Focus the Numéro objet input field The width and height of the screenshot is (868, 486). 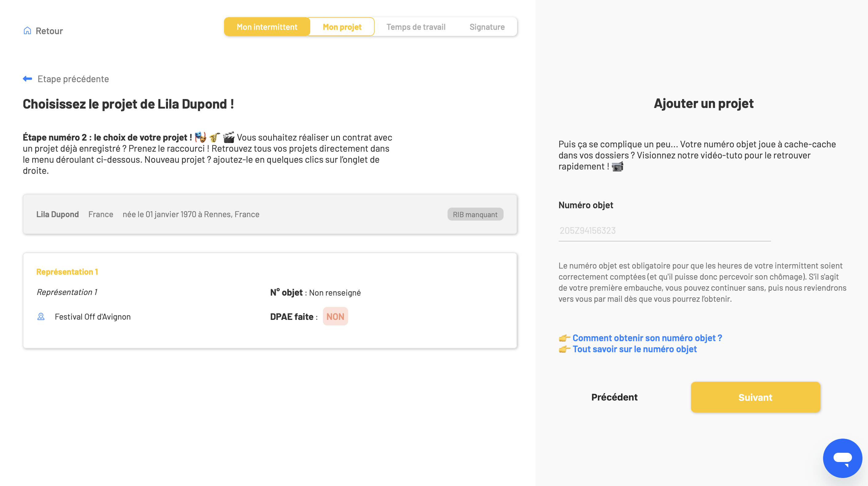(x=665, y=231)
